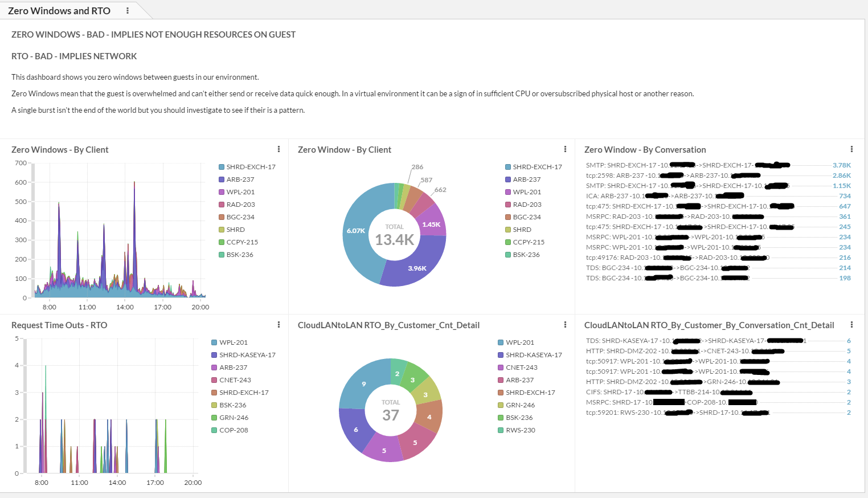The image size is (868, 498).
Task: Open options for Request Time Outs - RTO panel
Action: 279,325
